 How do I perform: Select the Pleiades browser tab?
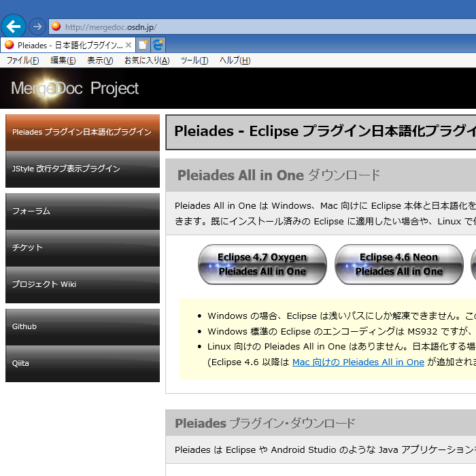tap(67, 46)
